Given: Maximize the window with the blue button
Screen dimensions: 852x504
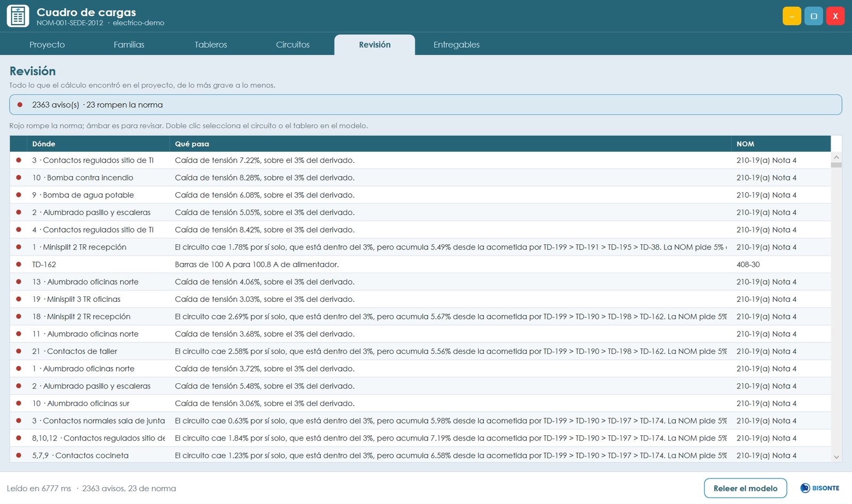Looking at the screenshot, I should click(x=814, y=16).
